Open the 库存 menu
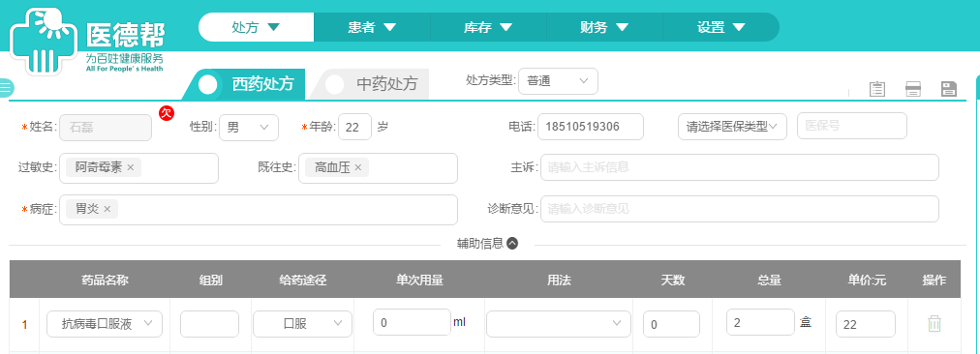Screen dimensions: 980x354 (x=488, y=27)
